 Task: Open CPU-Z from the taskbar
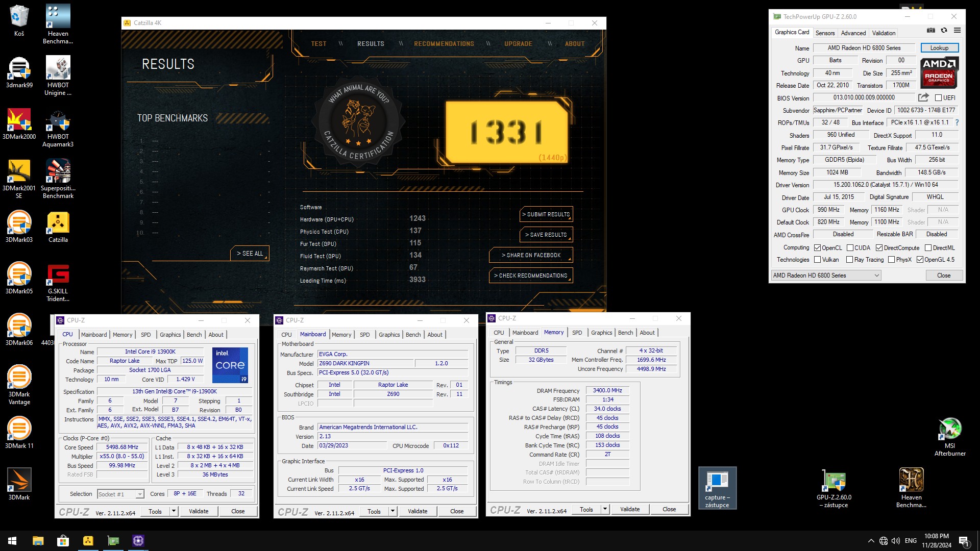pos(138,540)
